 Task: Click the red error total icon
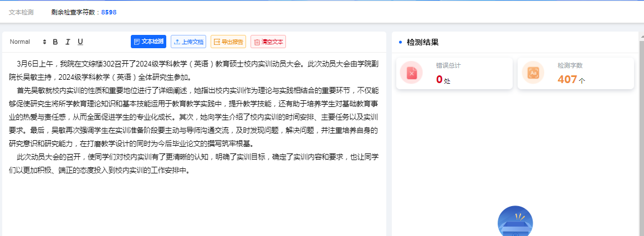411,73
